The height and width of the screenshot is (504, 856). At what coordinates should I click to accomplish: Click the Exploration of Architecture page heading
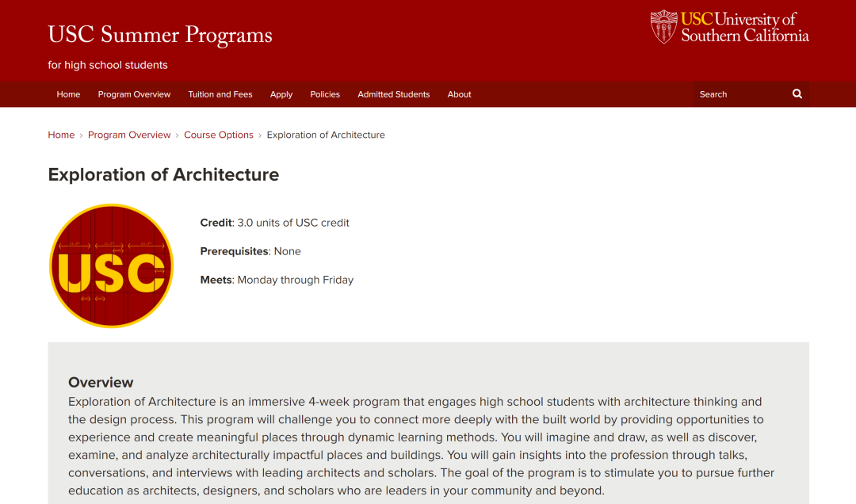pos(163,174)
